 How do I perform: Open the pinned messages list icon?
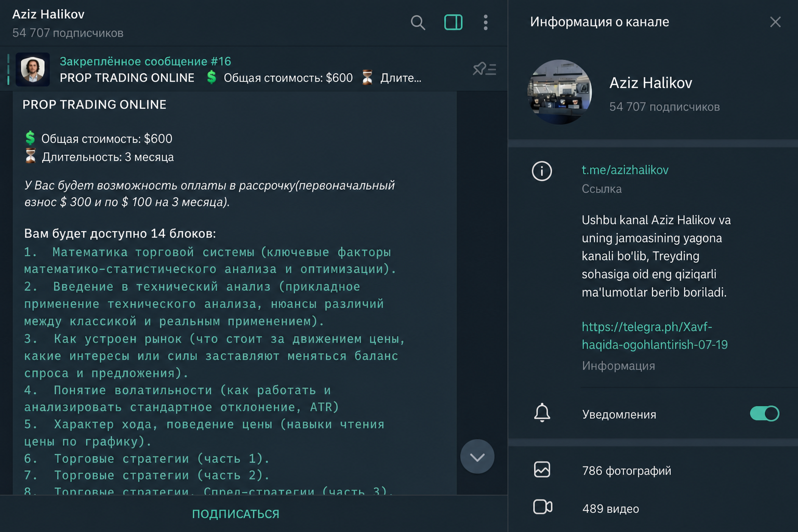tap(484, 69)
